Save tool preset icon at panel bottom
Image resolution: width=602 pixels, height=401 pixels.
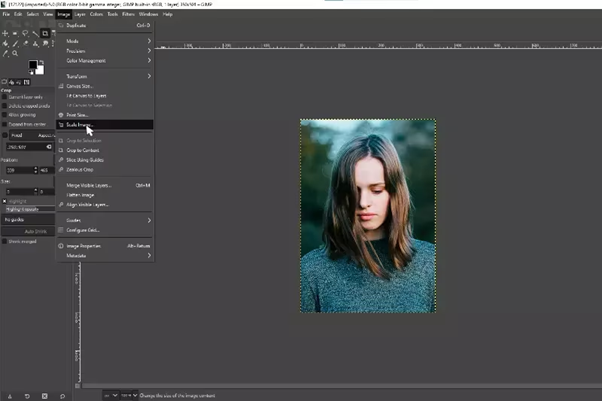click(10, 396)
